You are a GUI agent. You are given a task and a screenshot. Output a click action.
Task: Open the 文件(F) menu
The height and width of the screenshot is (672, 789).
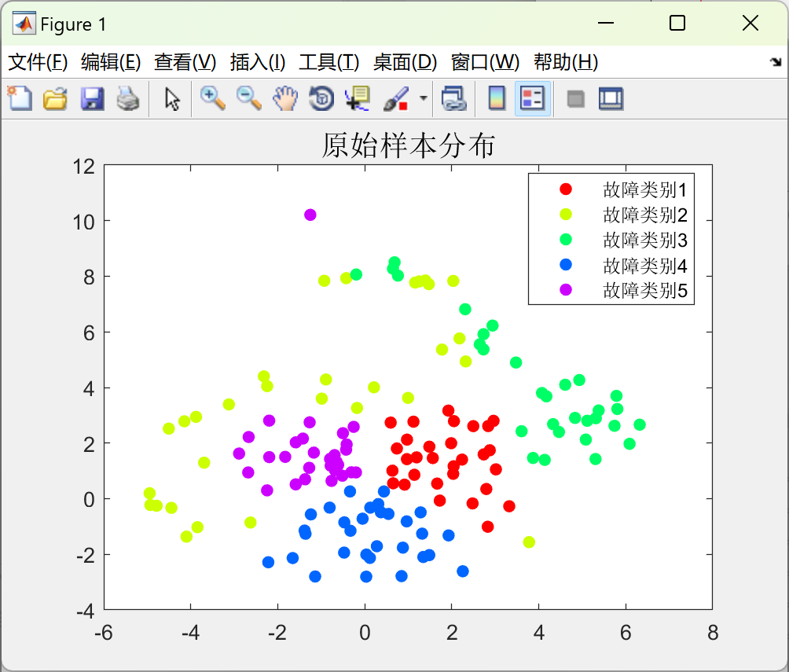[x=38, y=62]
